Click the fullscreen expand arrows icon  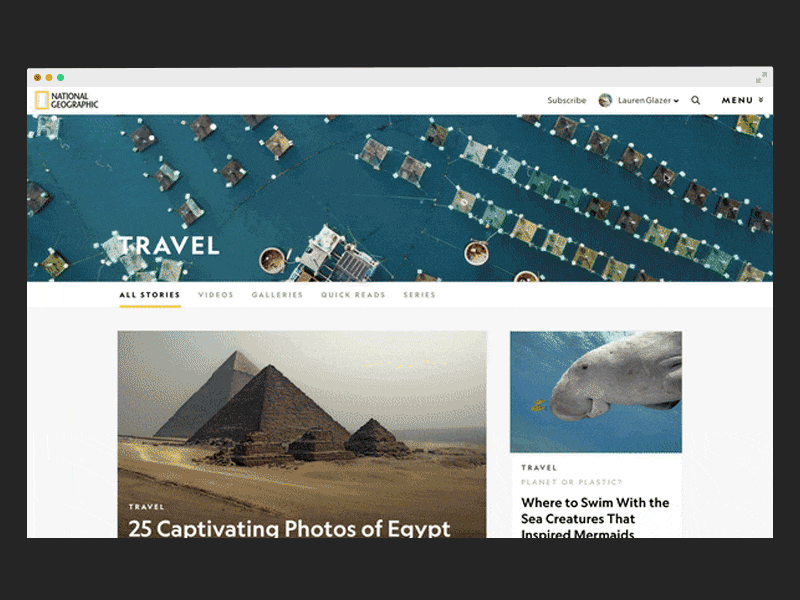[761, 78]
